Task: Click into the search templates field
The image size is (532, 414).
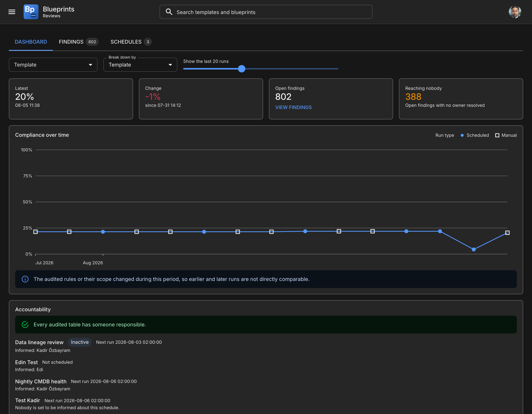Action: tap(266, 12)
